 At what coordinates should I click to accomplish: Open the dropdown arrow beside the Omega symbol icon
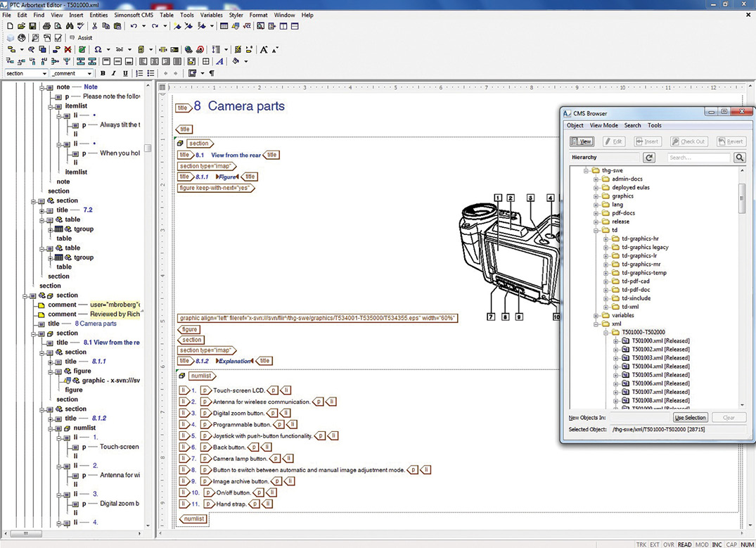(x=108, y=49)
